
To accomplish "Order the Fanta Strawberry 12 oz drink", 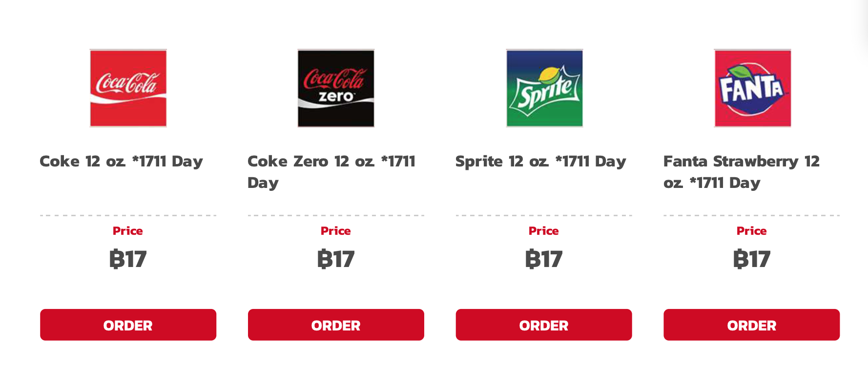I will [x=752, y=325].
